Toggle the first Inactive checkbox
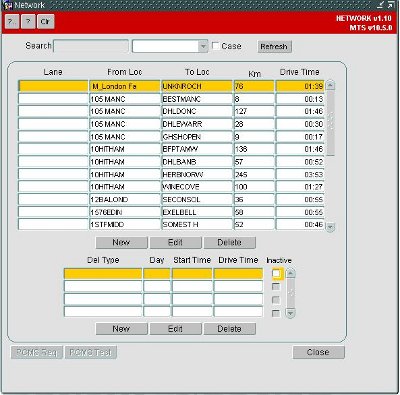Screen dimensions: 400x395 click(x=276, y=274)
